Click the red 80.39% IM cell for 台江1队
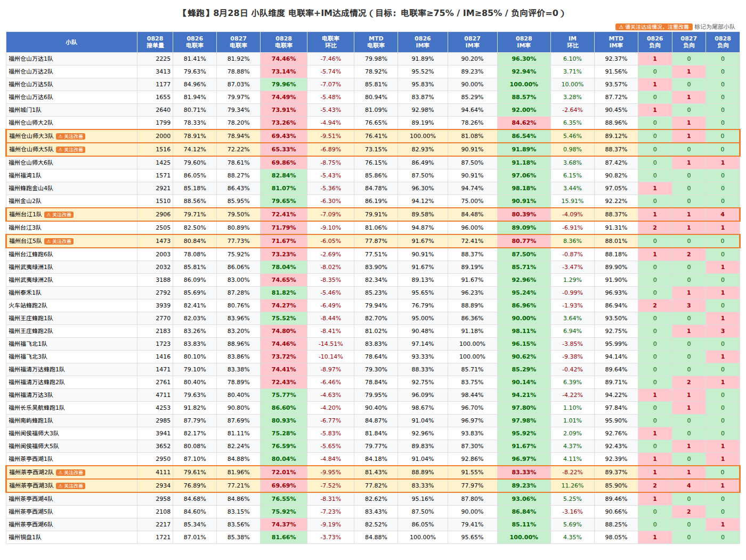Viewport: 746px width, 560px height. tap(524, 214)
